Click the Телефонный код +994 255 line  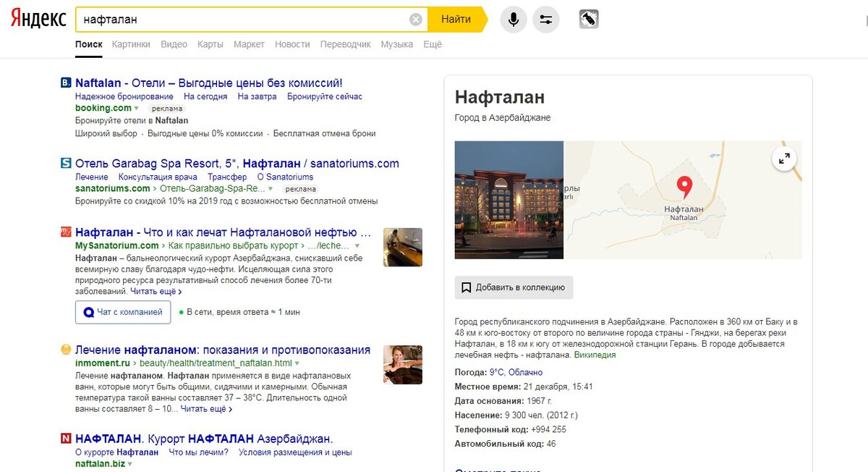pos(511,429)
